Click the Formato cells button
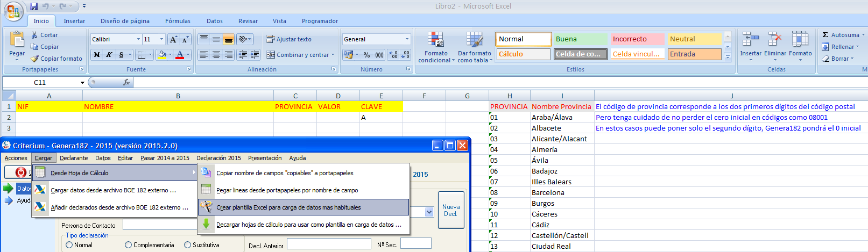Viewport: 868px width, 252px height. coord(800,46)
